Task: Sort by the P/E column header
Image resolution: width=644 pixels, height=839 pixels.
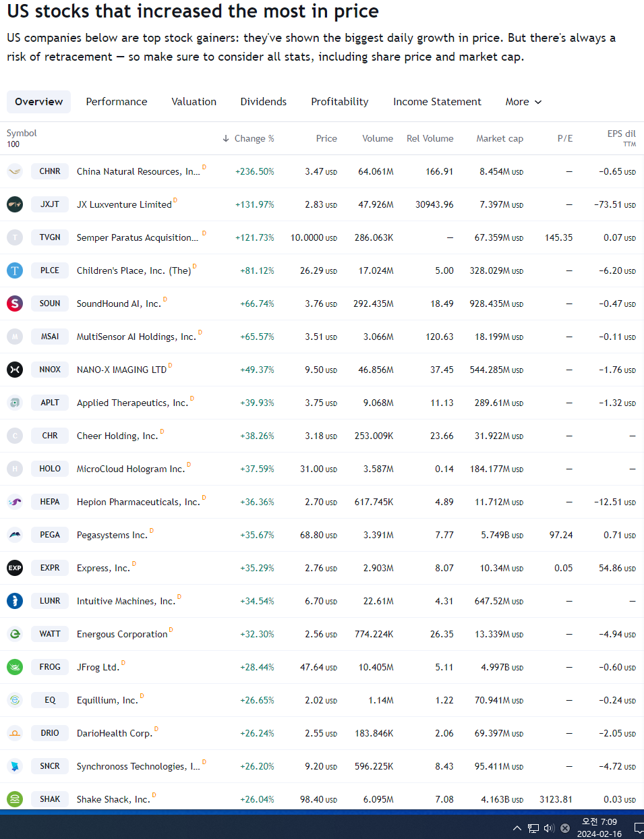Action: tap(565, 138)
